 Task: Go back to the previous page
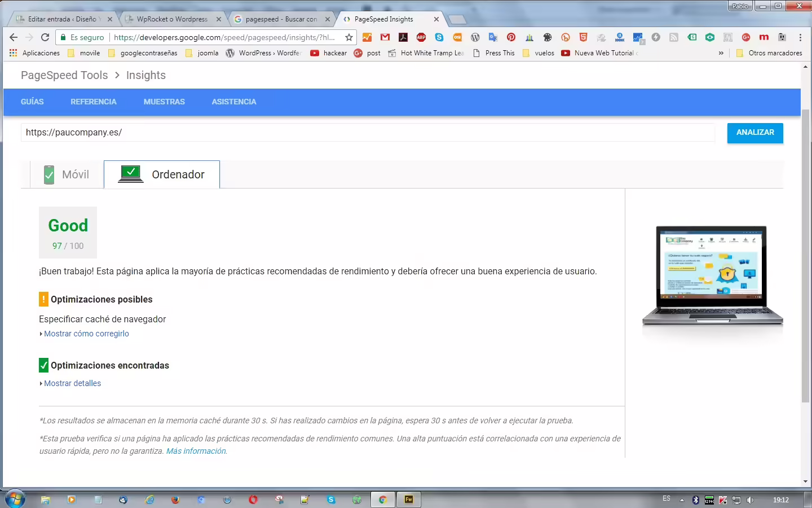(14, 37)
